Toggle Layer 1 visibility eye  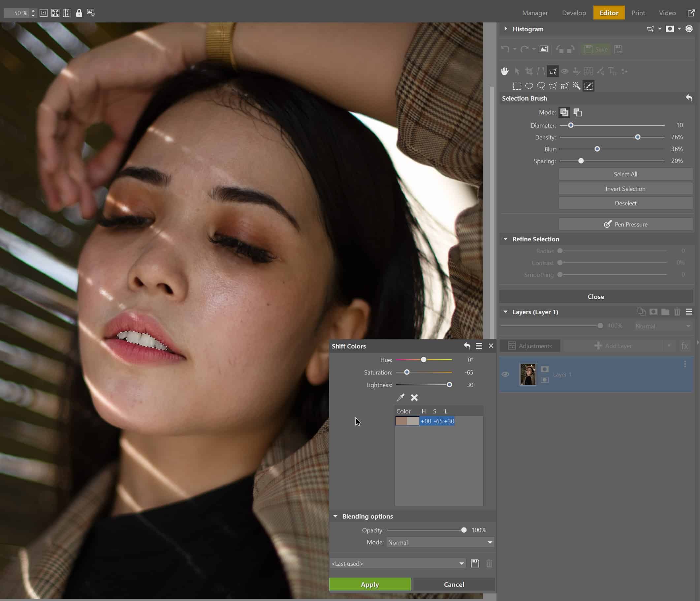[x=505, y=374]
